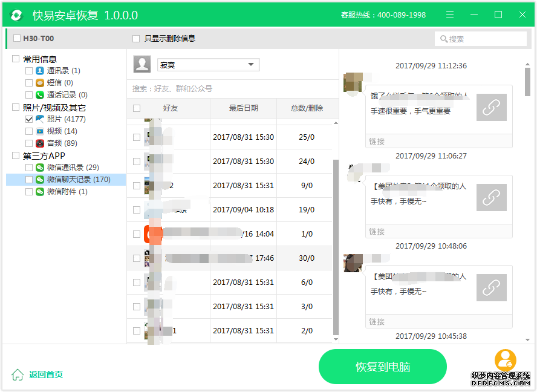The width and height of the screenshot is (537, 392).
Task: Check the row with count 30/0
Action: tap(137, 258)
